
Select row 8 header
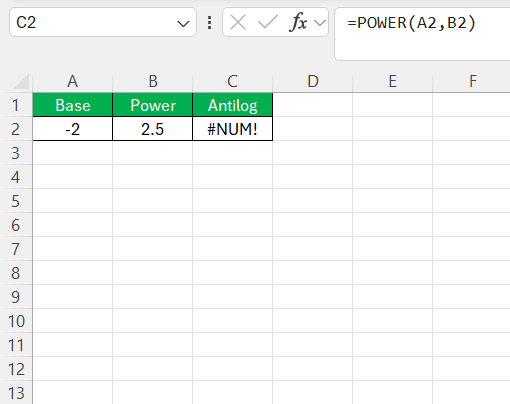(16, 273)
